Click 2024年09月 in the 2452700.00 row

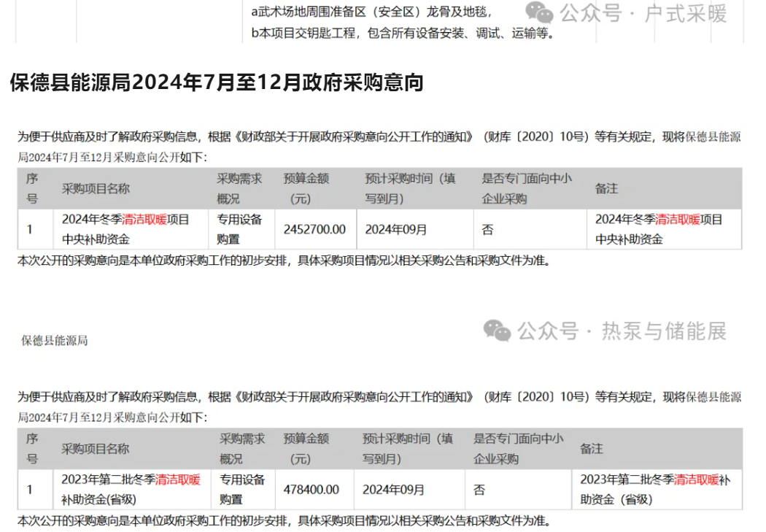tap(395, 229)
